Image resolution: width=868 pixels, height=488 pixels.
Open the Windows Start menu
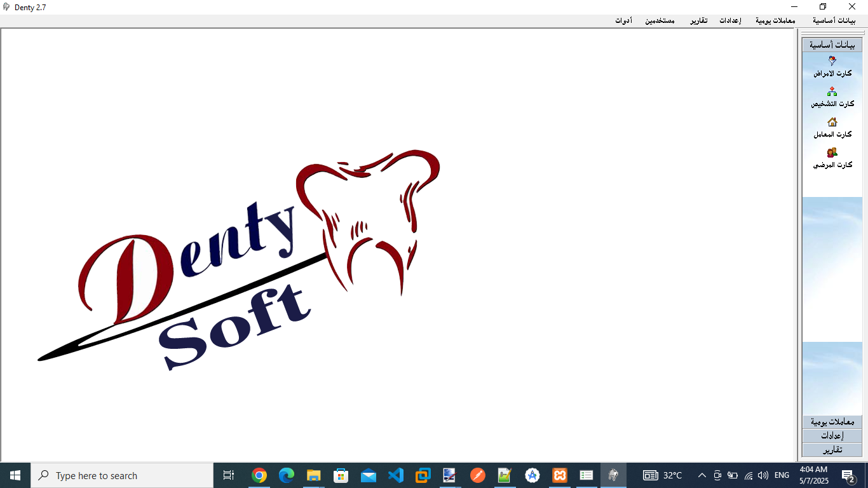tap(15, 475)
